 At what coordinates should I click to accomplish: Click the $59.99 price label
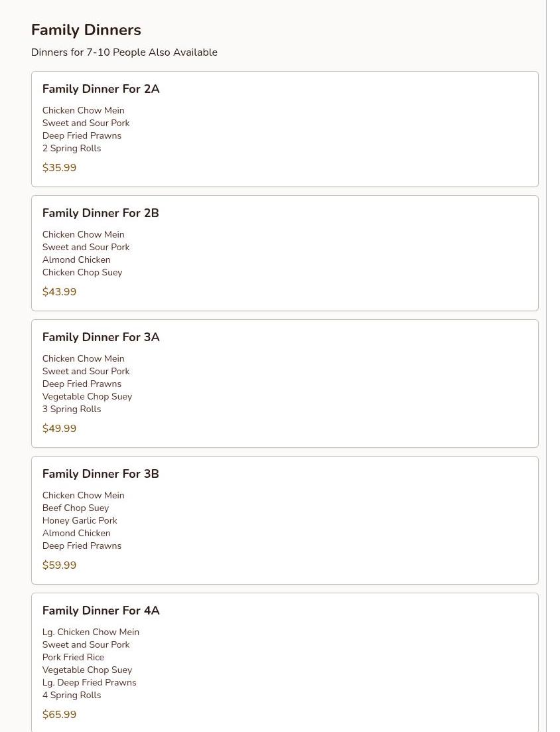coord(59,565)
